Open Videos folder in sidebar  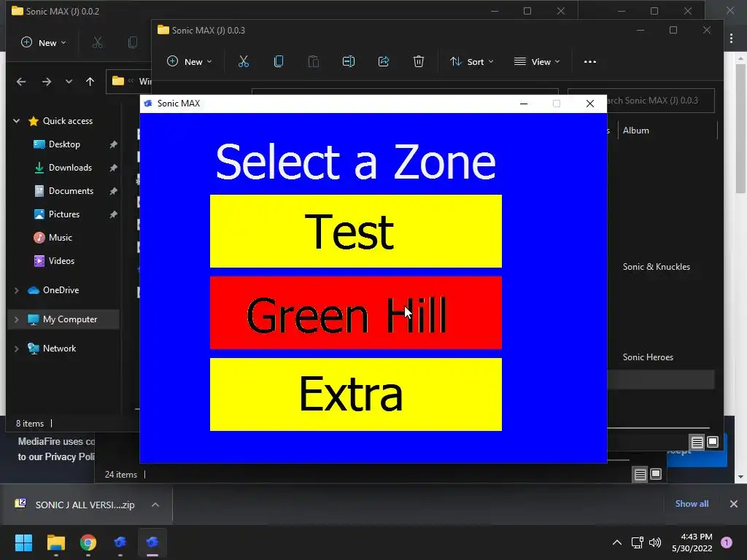(x=61, y=261)
